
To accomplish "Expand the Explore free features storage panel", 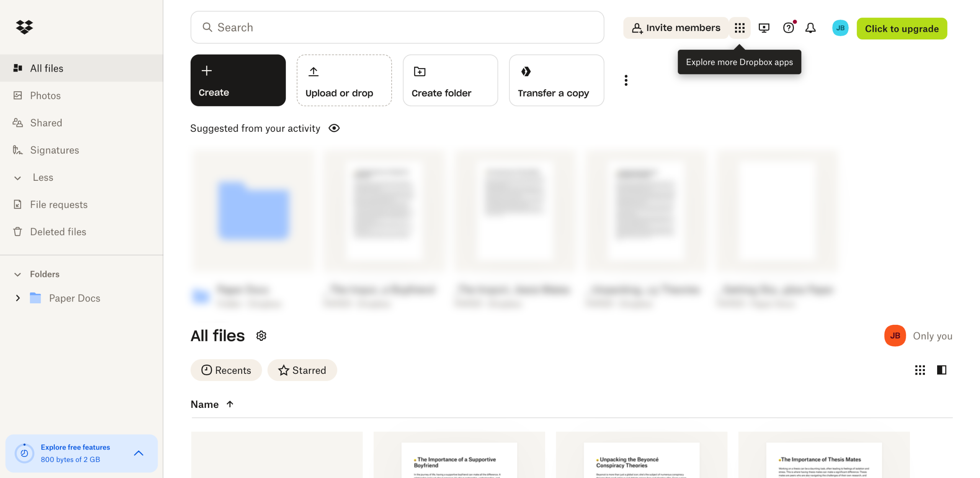I will click(139, 453).
